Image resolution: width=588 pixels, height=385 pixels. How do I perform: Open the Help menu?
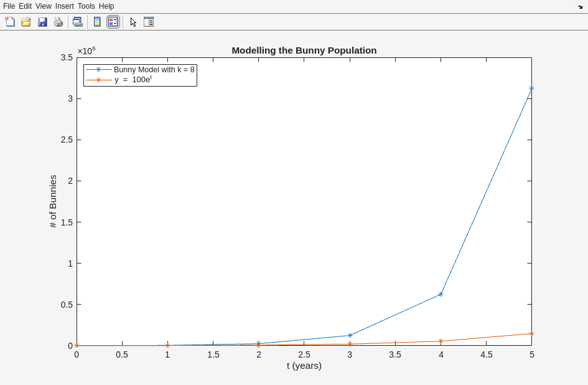[x=106, y=6]
